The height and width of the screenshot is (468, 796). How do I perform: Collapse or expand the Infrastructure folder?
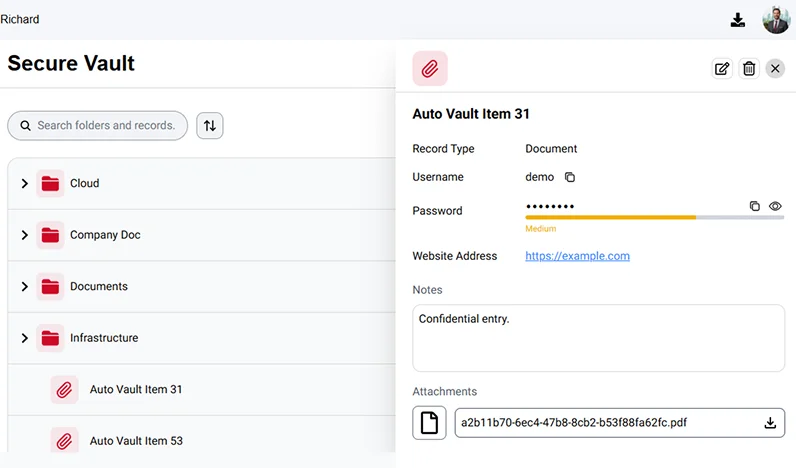coord(25,338)
